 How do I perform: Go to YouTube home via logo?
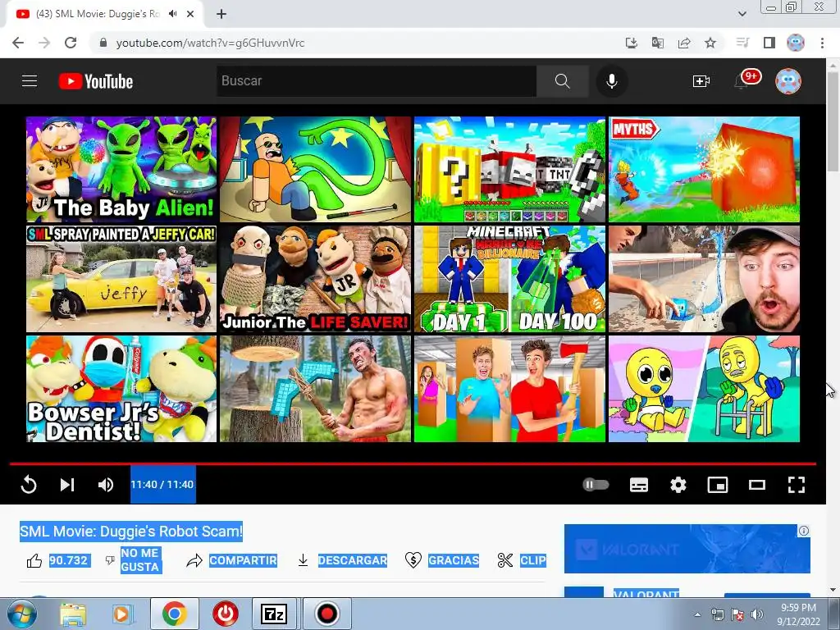(96, 81)
